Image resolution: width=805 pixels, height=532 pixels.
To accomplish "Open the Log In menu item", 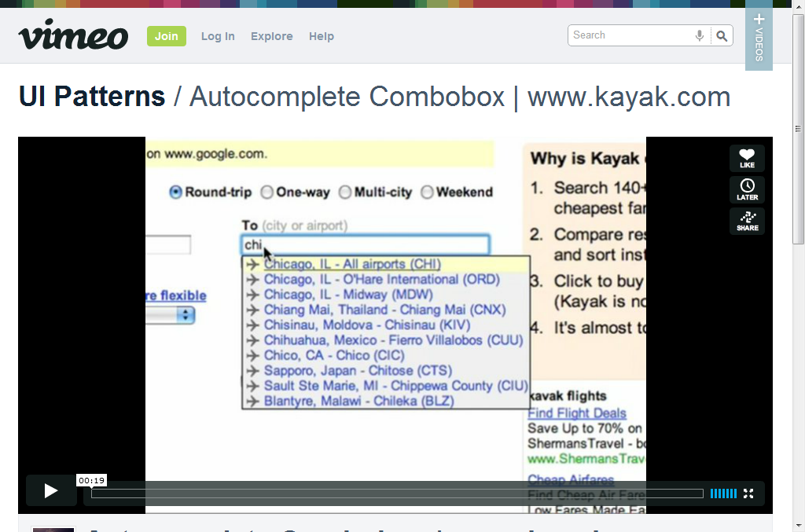I will [218, 36].
